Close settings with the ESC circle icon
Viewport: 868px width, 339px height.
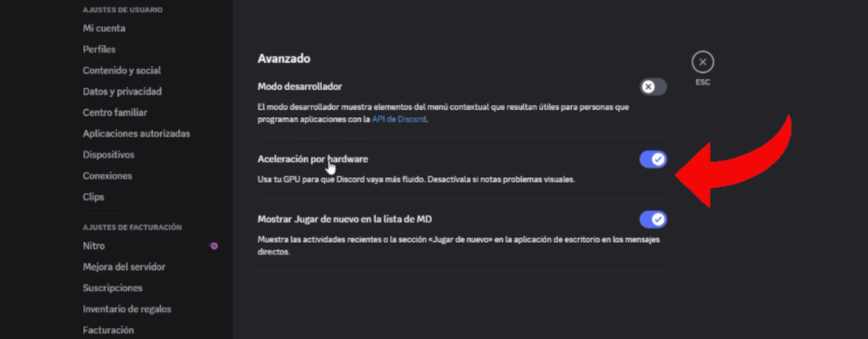pyautogui.click(x=702, y=62)
